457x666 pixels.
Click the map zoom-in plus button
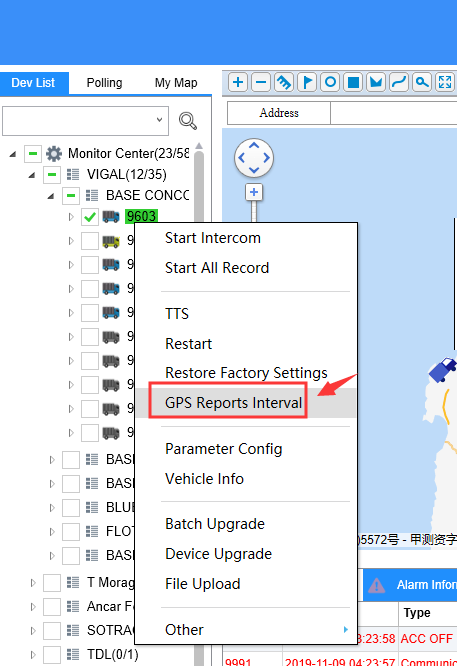point(254,192)
